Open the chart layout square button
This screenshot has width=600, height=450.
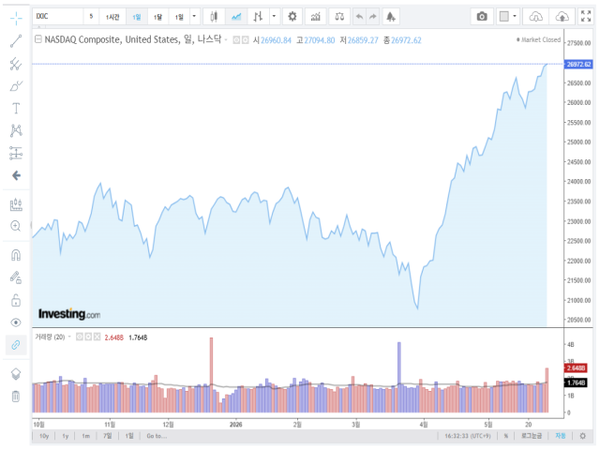pyautogui.click(x=504, y=16)
